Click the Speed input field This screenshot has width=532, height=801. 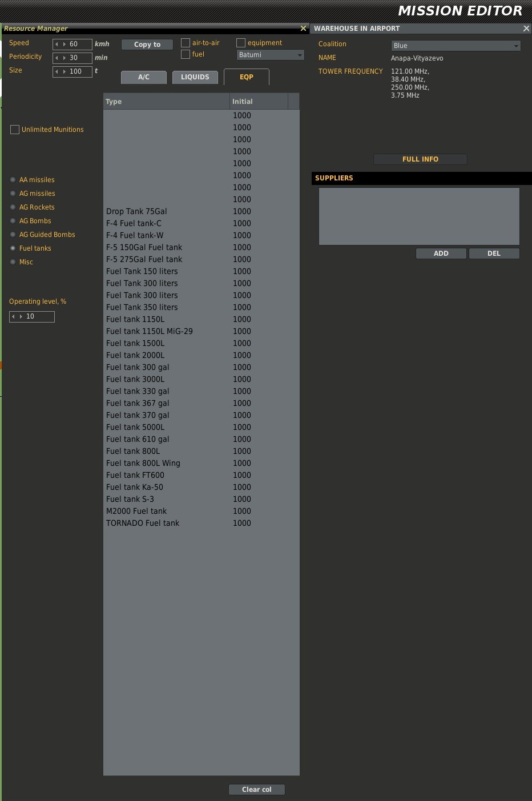point(72,44)
